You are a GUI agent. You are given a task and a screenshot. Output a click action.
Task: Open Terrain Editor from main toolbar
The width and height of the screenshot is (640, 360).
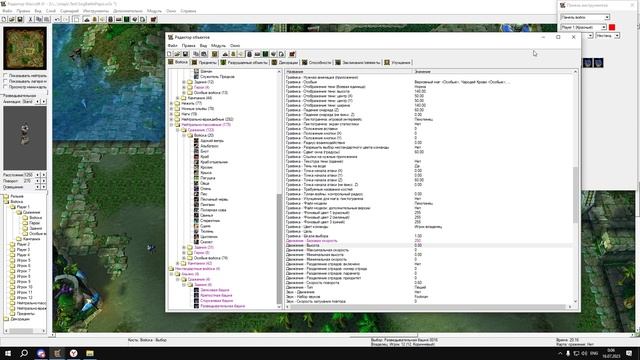pyautogui.click(x=87, y=20)
